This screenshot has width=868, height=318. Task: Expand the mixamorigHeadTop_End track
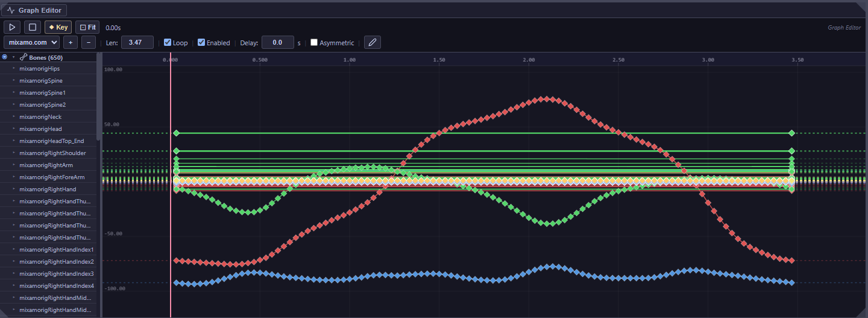[13, 141]
